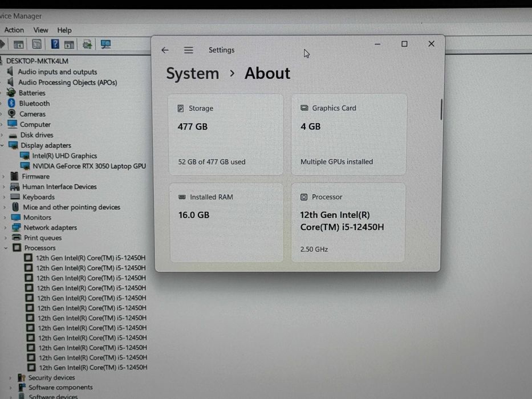Click the Settings window vertical scrollbar thumb
The height and width of the screenshot is (399, 532).
(x=441, y=109)
